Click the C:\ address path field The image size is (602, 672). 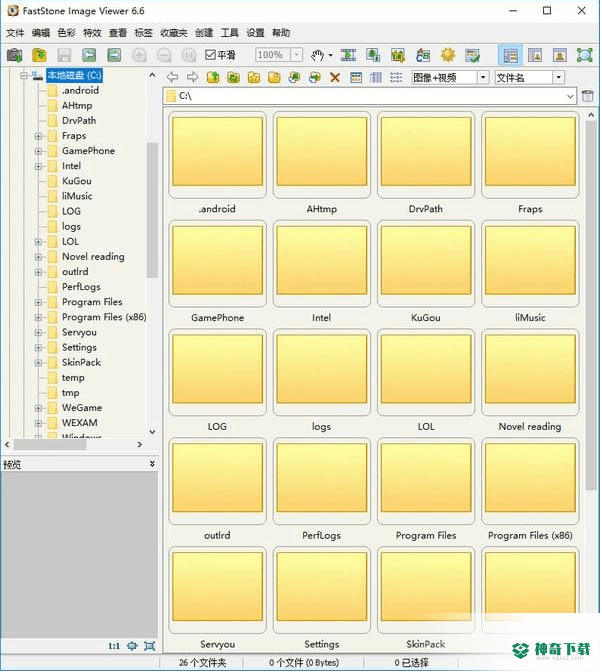371,96
